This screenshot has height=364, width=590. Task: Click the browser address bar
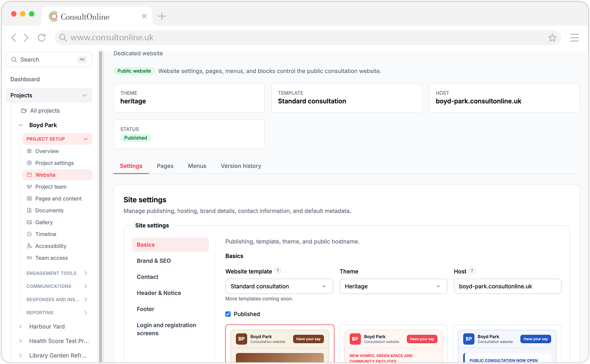(x=308, y=38)
